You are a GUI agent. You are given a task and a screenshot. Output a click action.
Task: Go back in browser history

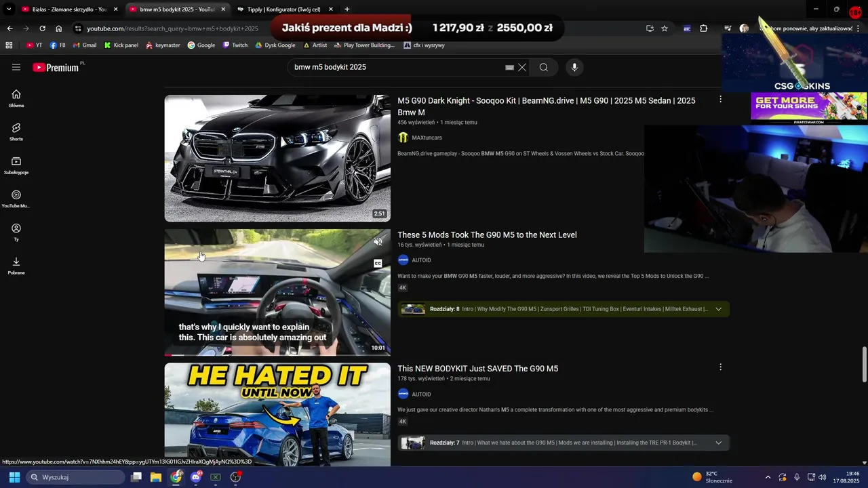[9, 28]
